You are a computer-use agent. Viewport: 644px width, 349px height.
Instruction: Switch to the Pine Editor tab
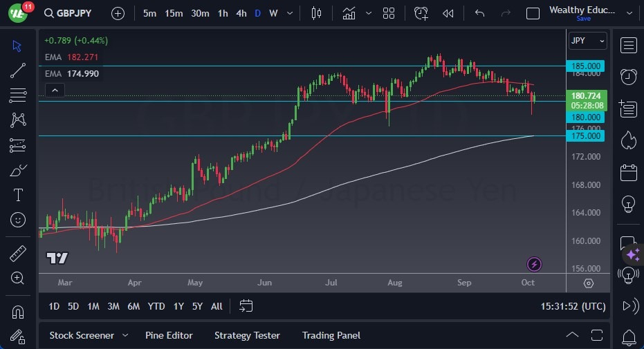[x=169, y=335]
